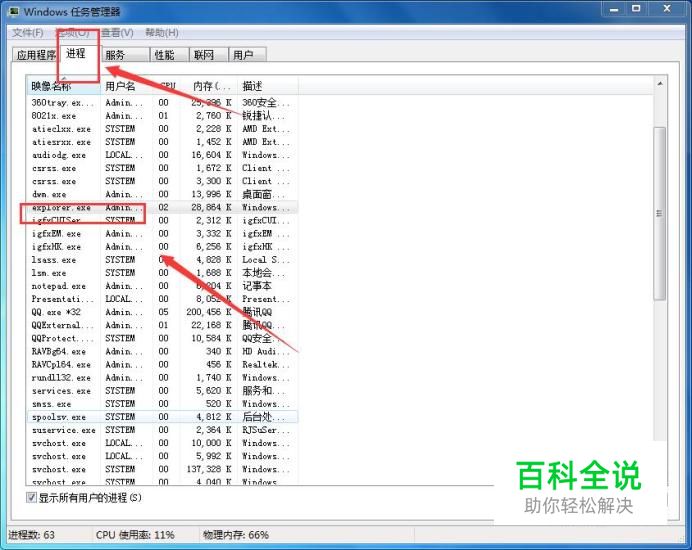The image size is (692, 550).
Task: Select the QQExternal process row
Action: click(x=162, y=325)
